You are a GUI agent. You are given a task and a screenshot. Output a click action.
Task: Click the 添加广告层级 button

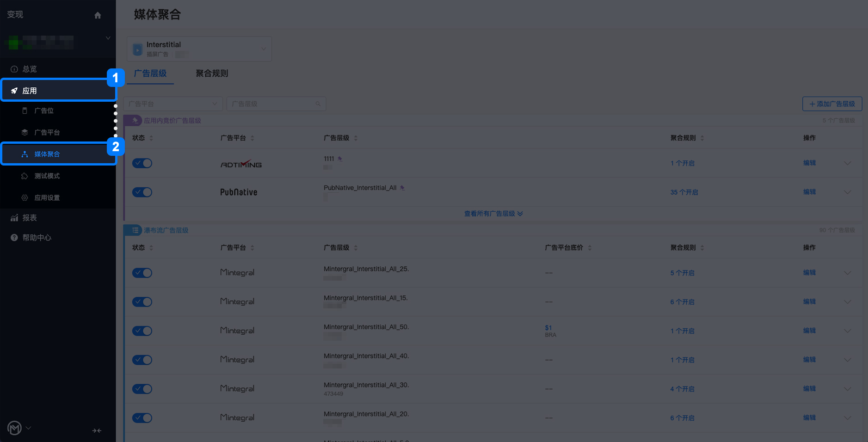(x=832, y=104)
